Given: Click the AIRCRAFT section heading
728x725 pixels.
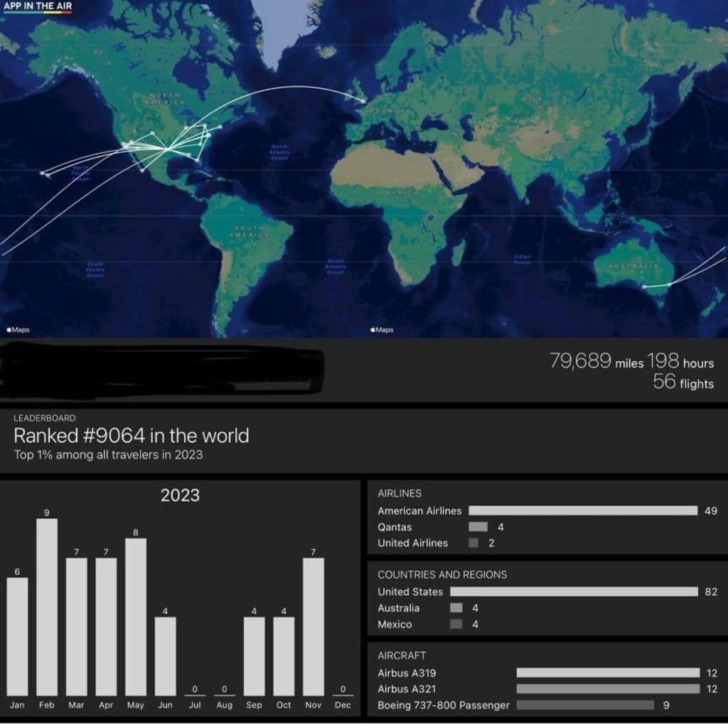Looking at the screenshot, I should 402,655.
